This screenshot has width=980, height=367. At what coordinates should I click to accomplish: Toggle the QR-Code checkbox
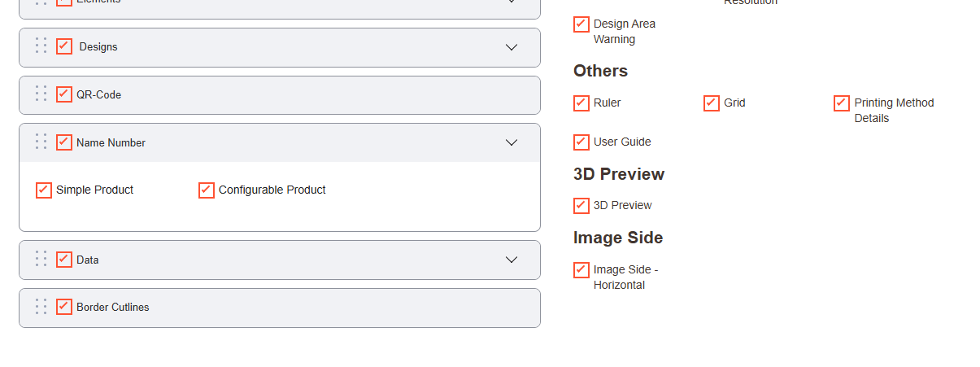pos(64,94)
